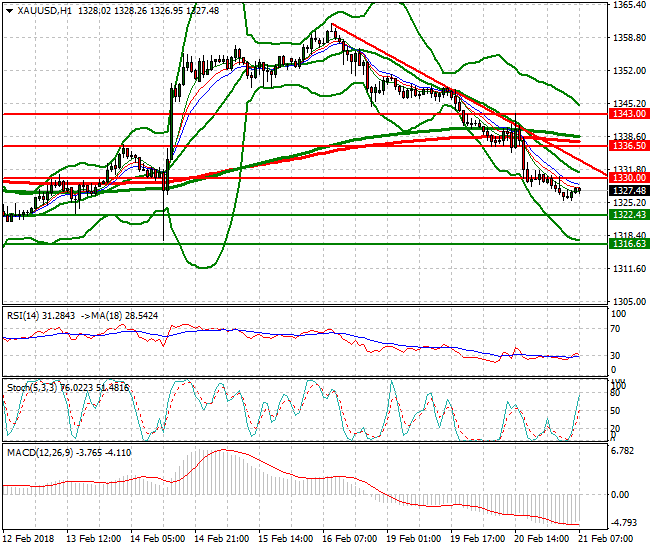Select the MACD scale value -4.793
Image resolution: width=650 pixels, height=550 pixels.
click(x=624, y=523)
